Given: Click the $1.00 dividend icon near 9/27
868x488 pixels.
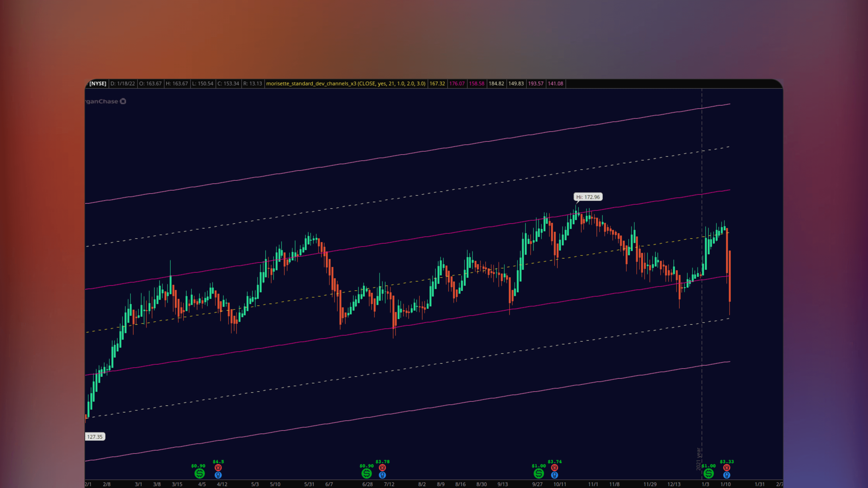Looking at the screenshot, I should (538, 473).
